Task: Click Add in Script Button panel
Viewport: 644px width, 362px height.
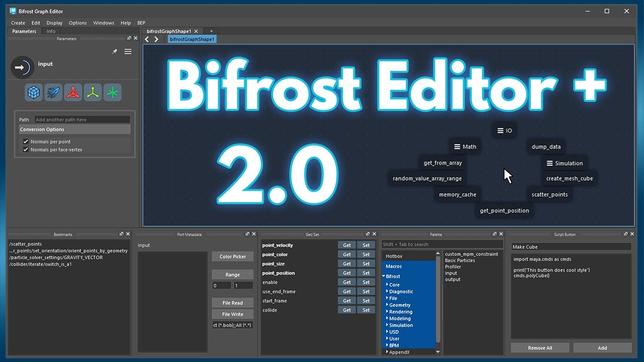Action: tap(602, 348)
